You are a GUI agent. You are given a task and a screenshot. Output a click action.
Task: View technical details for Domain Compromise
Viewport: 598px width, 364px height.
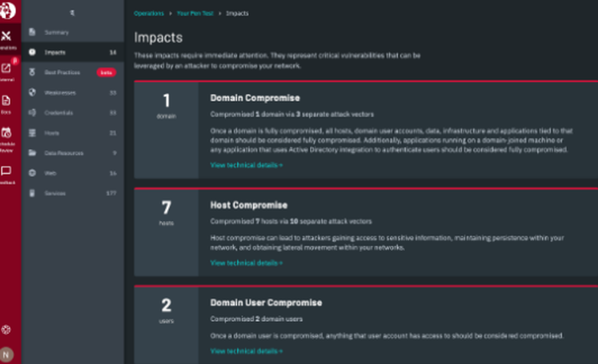(x=246, y=165)
